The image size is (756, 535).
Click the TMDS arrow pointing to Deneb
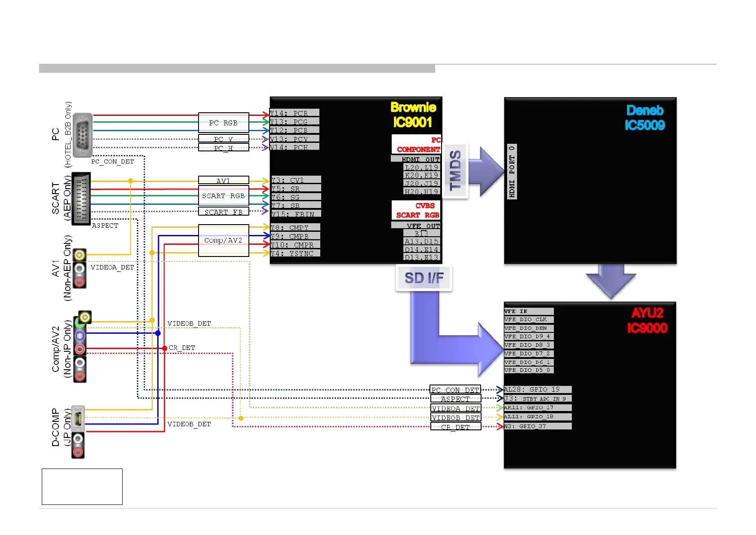coord(487,172)
